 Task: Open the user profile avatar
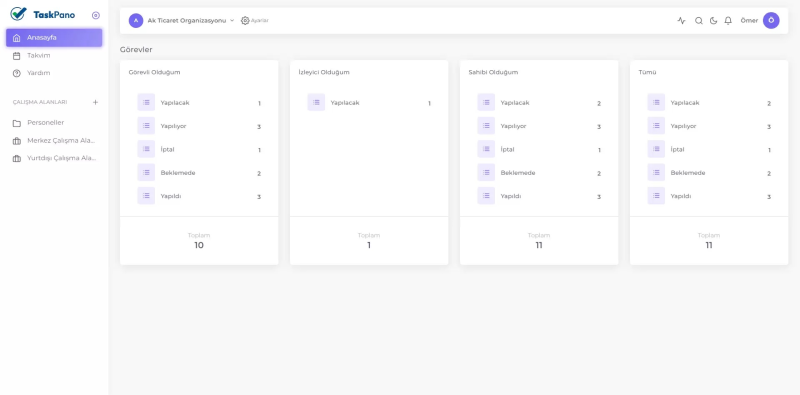pos(771,20)
